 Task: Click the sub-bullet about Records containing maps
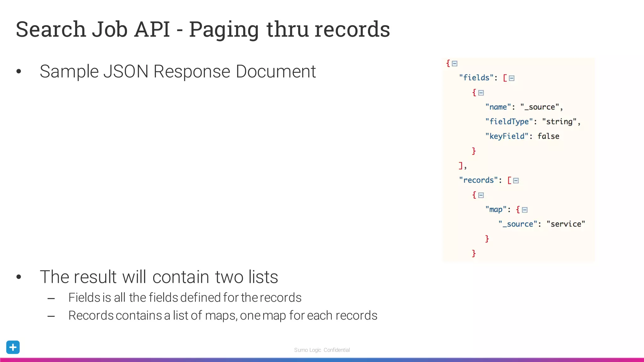coord(223,315)
